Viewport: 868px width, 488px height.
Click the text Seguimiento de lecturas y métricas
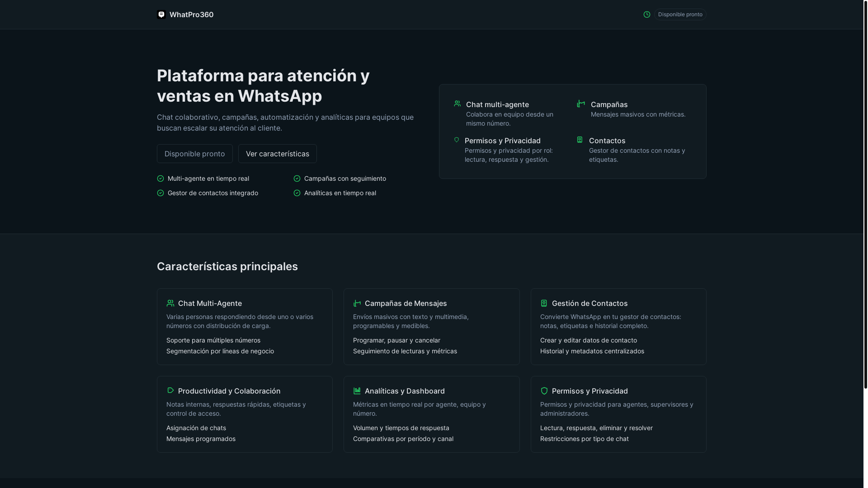pyautogui.click(x=405, y=351)
